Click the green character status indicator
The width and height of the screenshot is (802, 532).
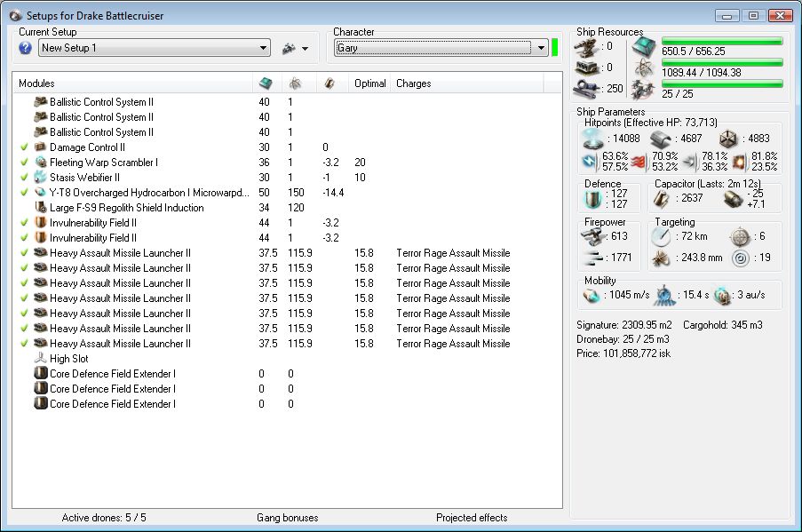(x=555, y=47)
